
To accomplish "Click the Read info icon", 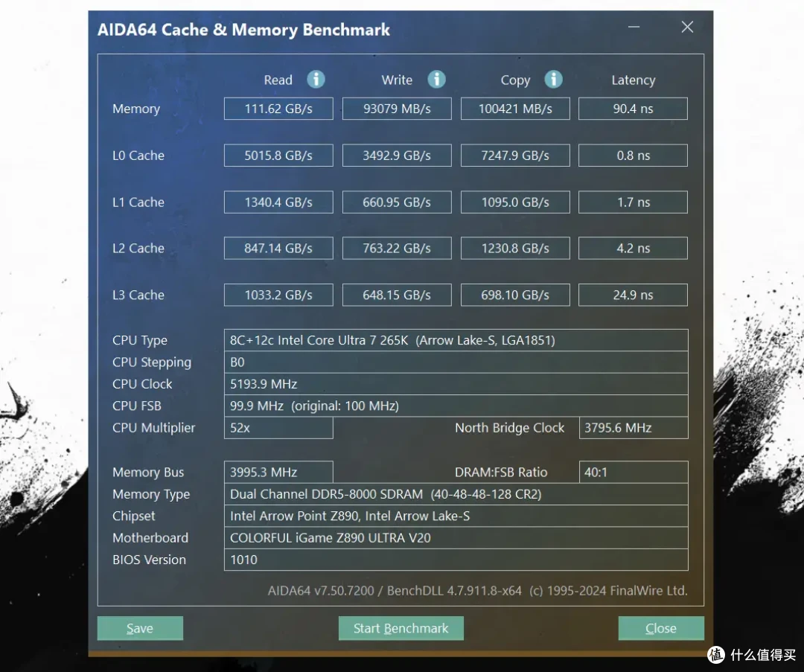I will (x=316, y=80).
